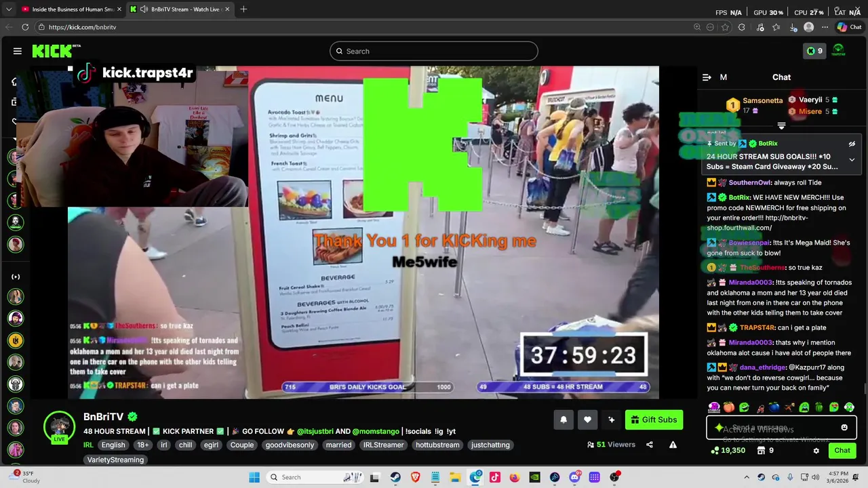
Task: Open chat settings gear
Action: pos(816,450)
